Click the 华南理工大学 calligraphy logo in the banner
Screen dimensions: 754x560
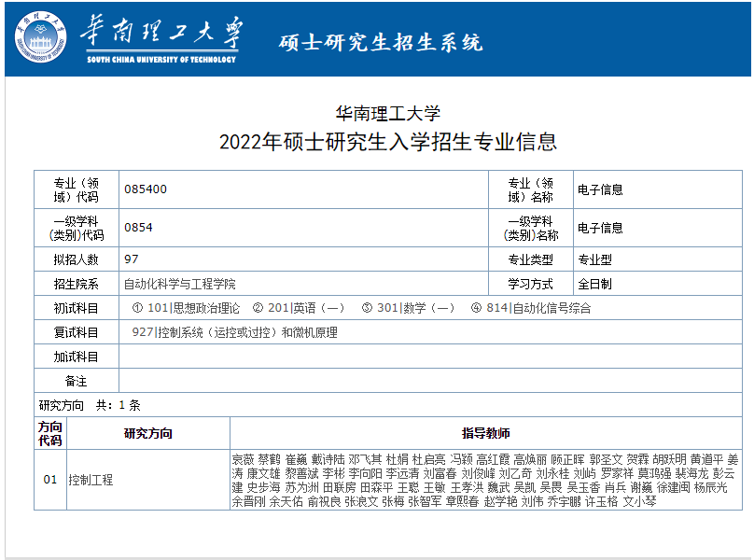coord(161,39)
